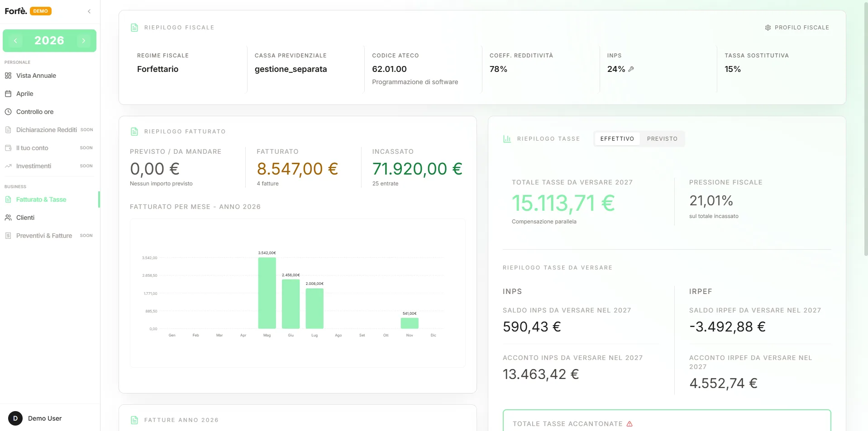The width and height of the screenshot is (868, 431).
Task: Click Il tuo conto wallet icon
Action: [8, 148]
